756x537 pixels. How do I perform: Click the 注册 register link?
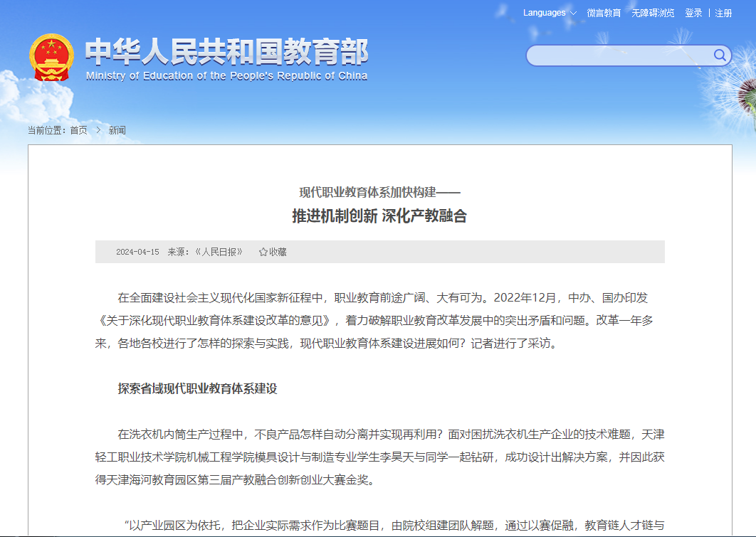723,13
